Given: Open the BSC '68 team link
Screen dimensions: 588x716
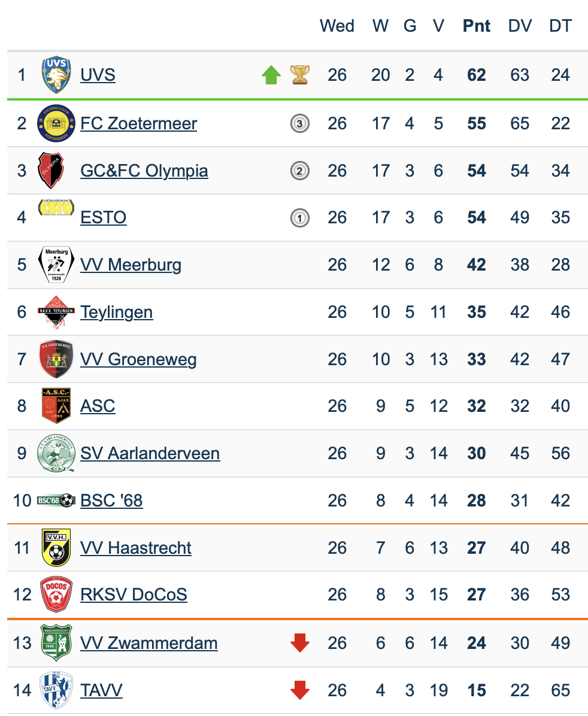Looking at the screenshot, I should [x=111, y=500].
